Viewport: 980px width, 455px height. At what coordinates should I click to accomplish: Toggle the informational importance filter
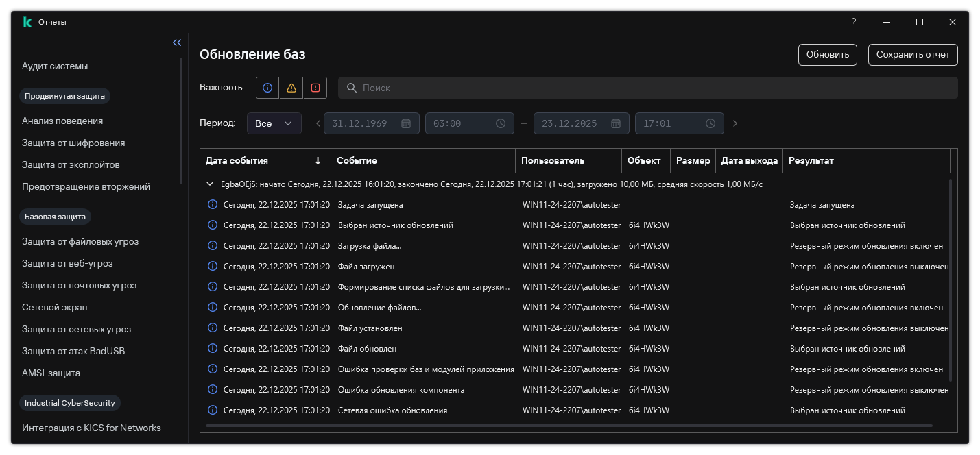tap(267, 88)
